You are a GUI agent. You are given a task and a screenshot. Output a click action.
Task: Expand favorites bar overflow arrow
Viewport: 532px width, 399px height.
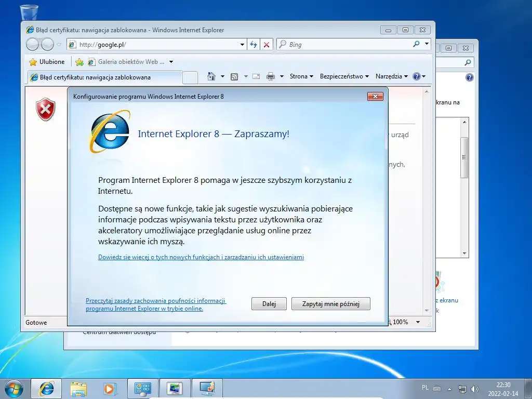[x=171, y=62]
